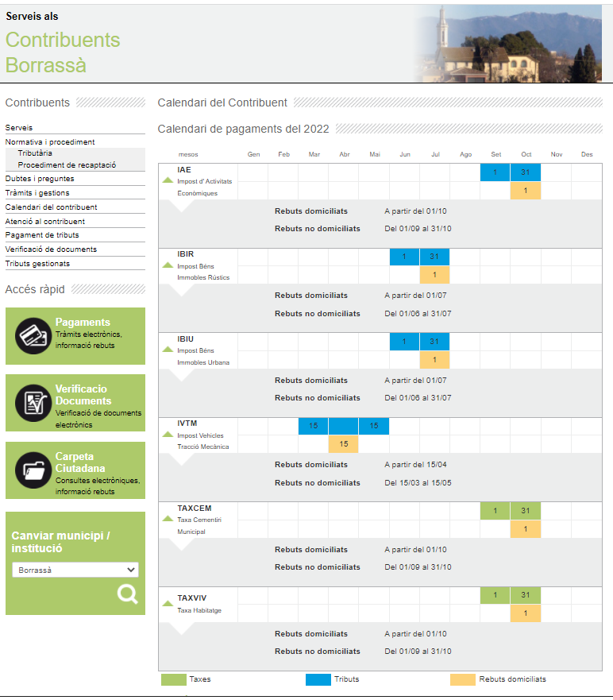Click IAE blue cell marked 31
This screenshot has width=613, height=700.
pyautogui.click(x=526, y=172)
